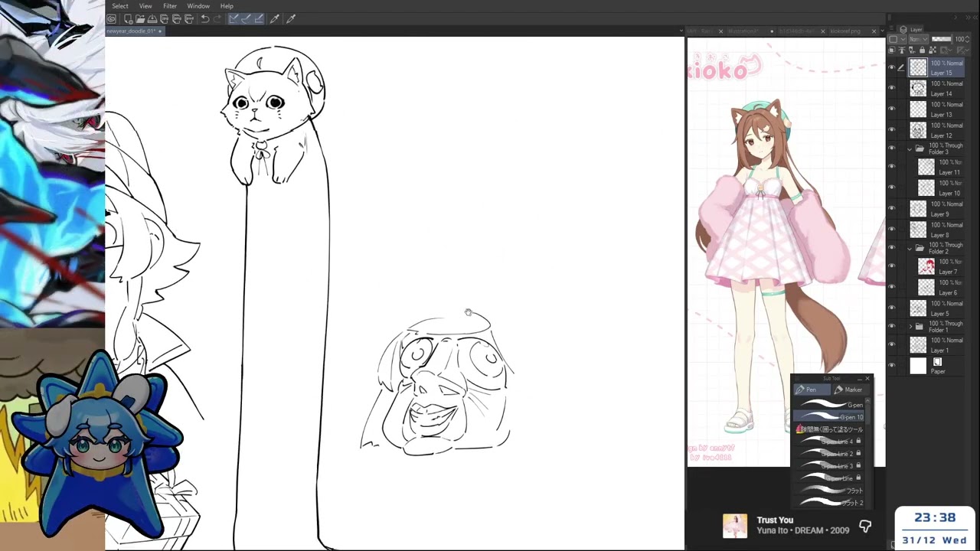This screenshot has height=551, width=980.
Task: Open the ruler visibility options icon
Action: pos(963,50)
